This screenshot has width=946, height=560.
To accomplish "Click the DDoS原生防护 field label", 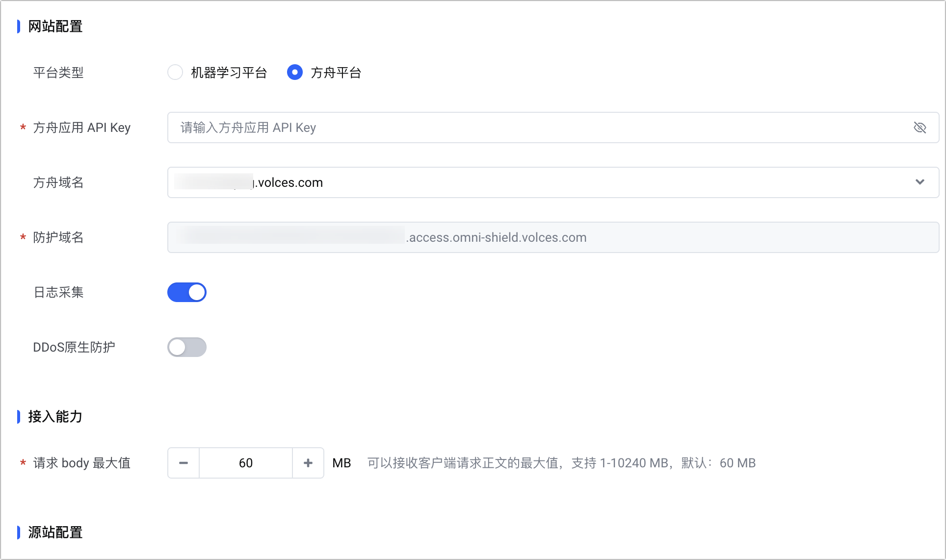I will [74, 348].
